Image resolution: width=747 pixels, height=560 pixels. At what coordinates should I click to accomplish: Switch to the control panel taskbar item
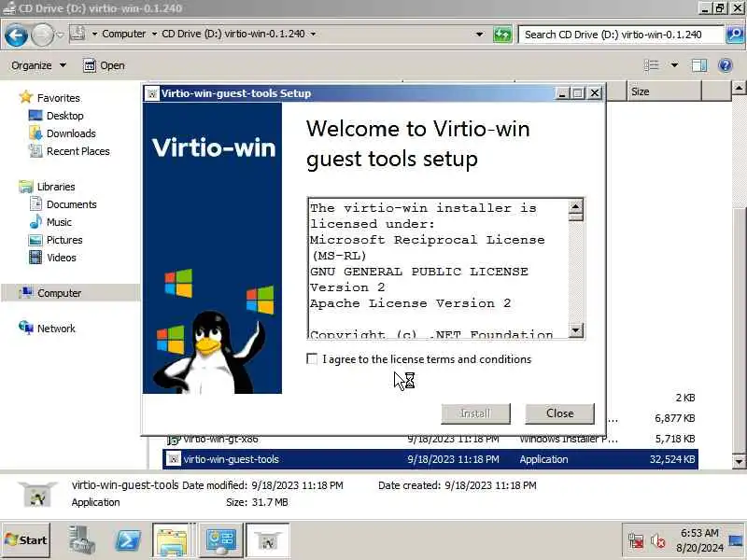coord(220,540)
